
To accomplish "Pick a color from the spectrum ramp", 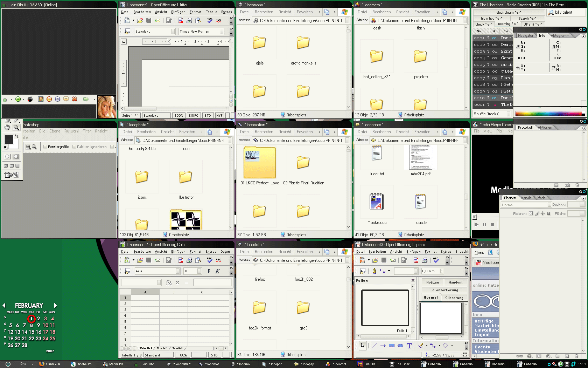I will 548,114.
